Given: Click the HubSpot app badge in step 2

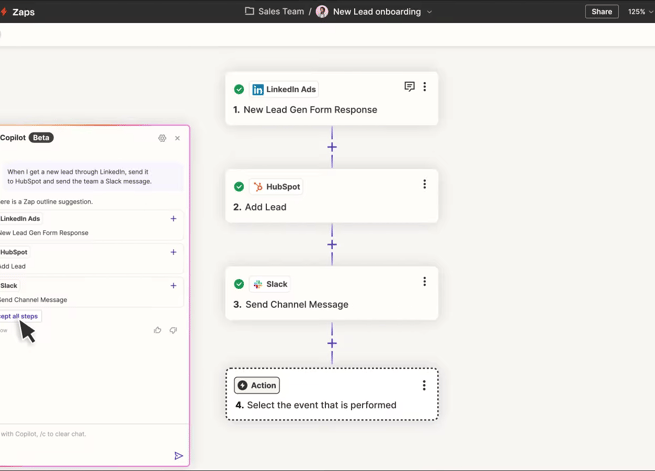Looking at the screenshot, I should point(277,187).
